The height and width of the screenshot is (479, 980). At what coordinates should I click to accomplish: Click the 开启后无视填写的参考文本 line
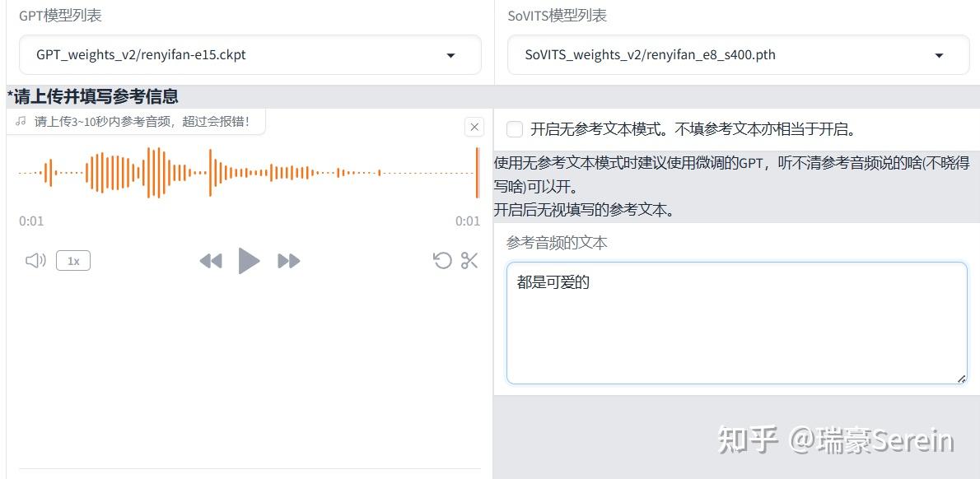[x=585, y=210]
